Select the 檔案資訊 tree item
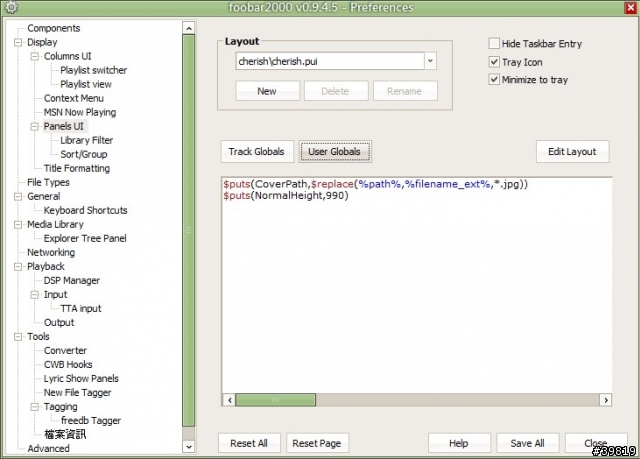The image size is (640, 459). 65,434
